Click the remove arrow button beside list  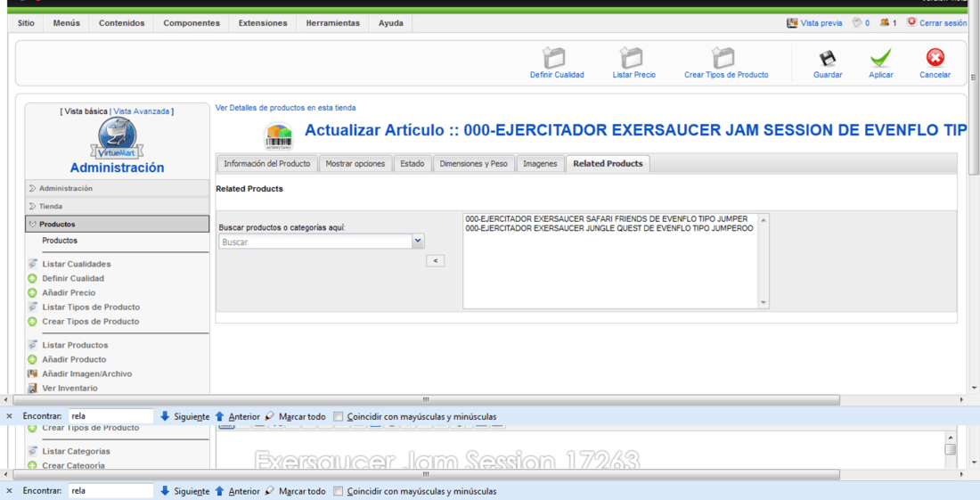click(x=435, y=260)
